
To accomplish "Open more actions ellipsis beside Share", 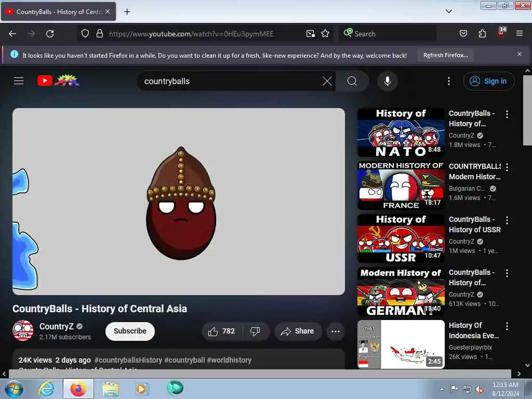I will point(335,331).
